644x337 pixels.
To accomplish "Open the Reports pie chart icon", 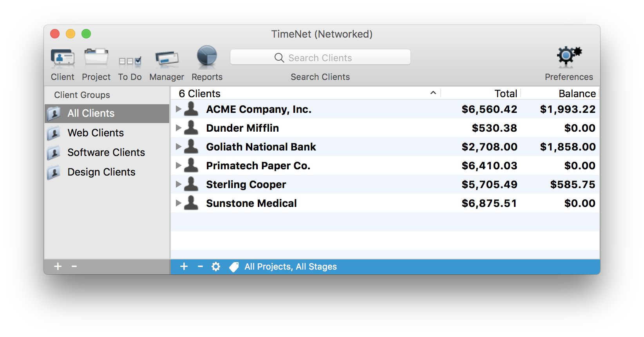I will (207, 56).
